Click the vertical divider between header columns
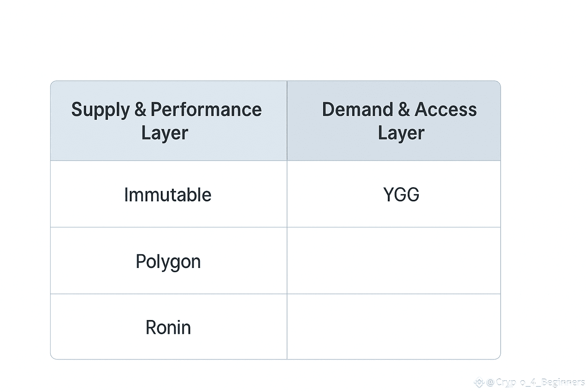This screenshot has width=588, height=392. coord(287,121)
